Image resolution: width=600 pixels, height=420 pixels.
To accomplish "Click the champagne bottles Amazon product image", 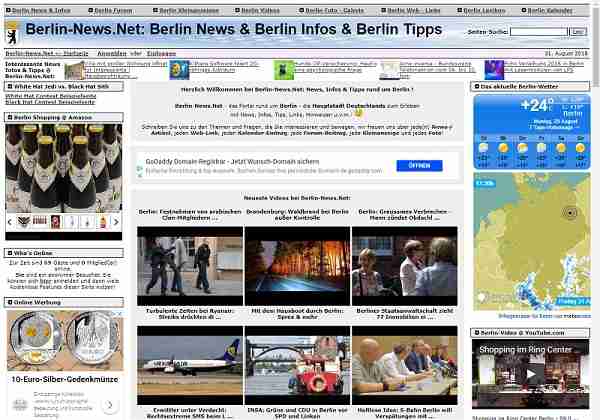I will (64, 168).
